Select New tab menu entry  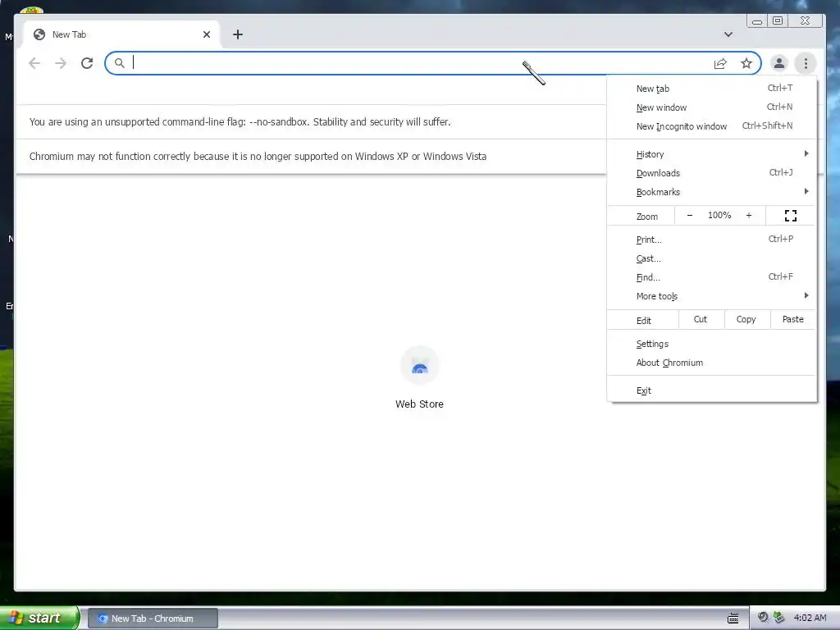click(x=711, y=89)
